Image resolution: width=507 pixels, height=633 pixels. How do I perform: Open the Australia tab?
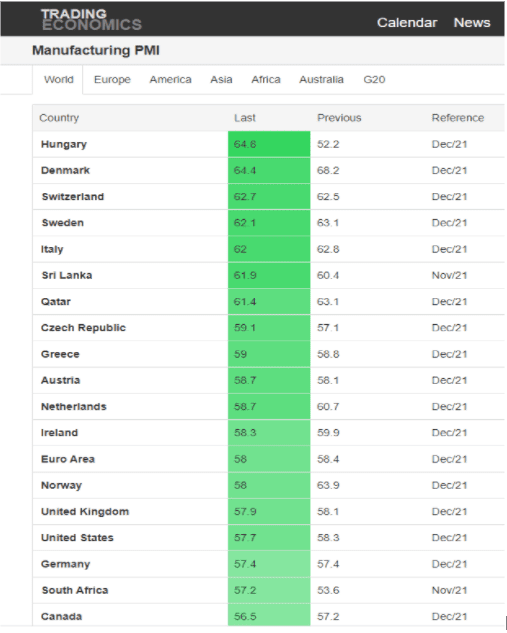321,80
